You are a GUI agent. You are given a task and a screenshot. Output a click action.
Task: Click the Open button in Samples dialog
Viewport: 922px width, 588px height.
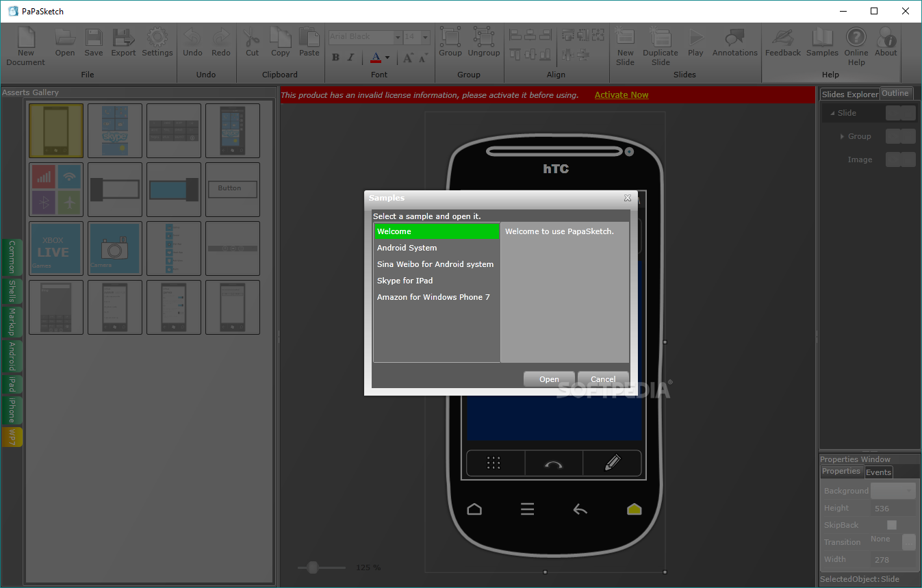549,379
